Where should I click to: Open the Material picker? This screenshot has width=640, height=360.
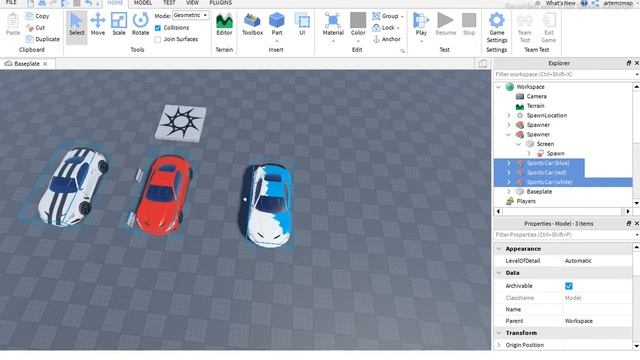click(x=333, y=24)
